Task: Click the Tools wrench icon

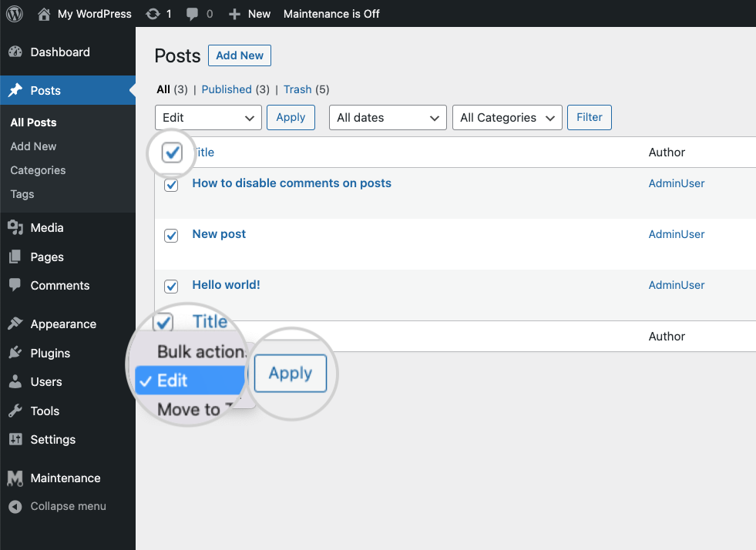Action: 15,411
